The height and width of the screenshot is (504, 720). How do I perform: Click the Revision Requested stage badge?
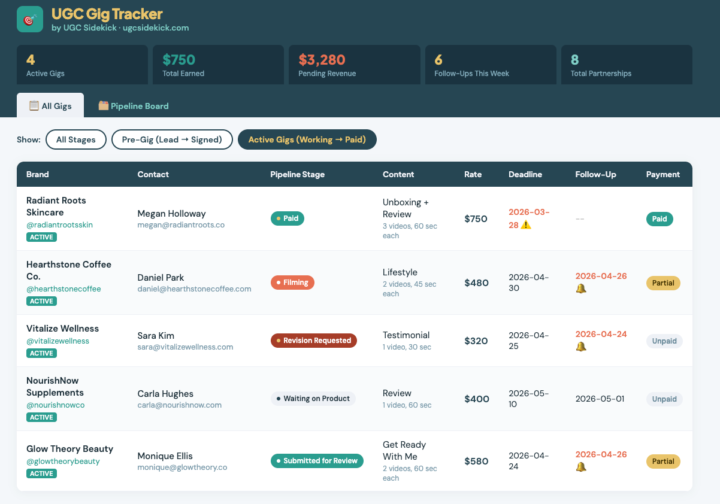pos(314,341)
